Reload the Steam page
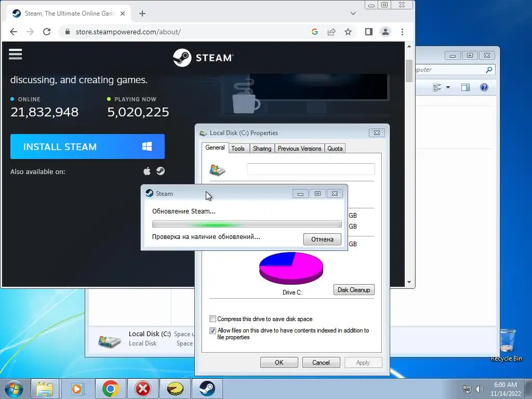Screen dimensions: 532x399 [x=47, y=32]
